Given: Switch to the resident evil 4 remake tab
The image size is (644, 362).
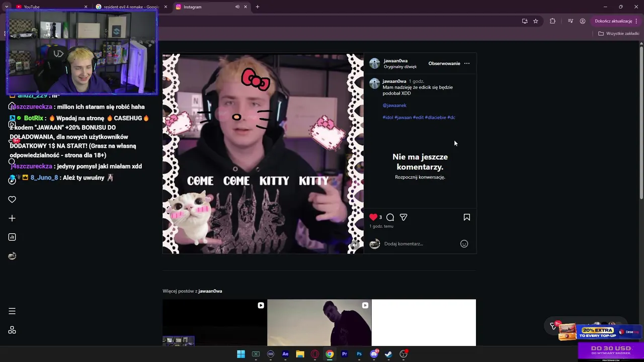Looking at the screenshot, I should pos(131,7).
